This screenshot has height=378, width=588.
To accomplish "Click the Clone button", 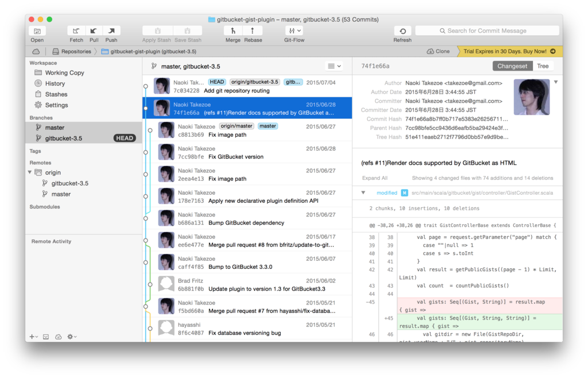I will 438,51.
